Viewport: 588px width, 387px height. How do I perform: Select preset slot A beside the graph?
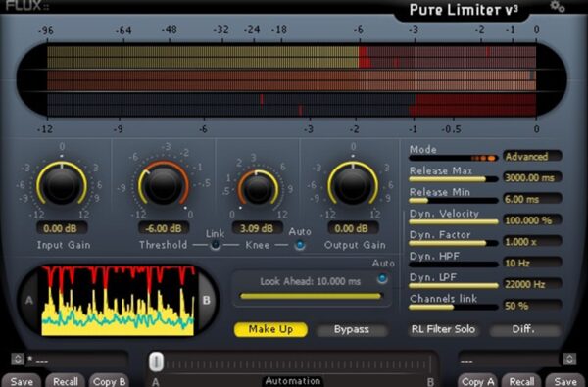pos(29,301)
